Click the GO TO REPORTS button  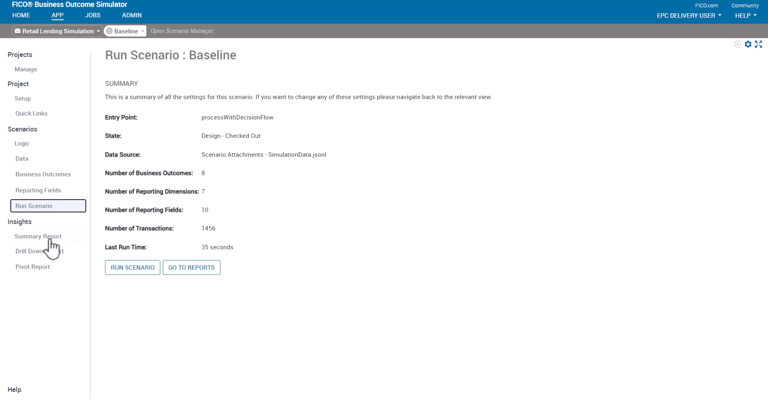(x=192, y=267)
